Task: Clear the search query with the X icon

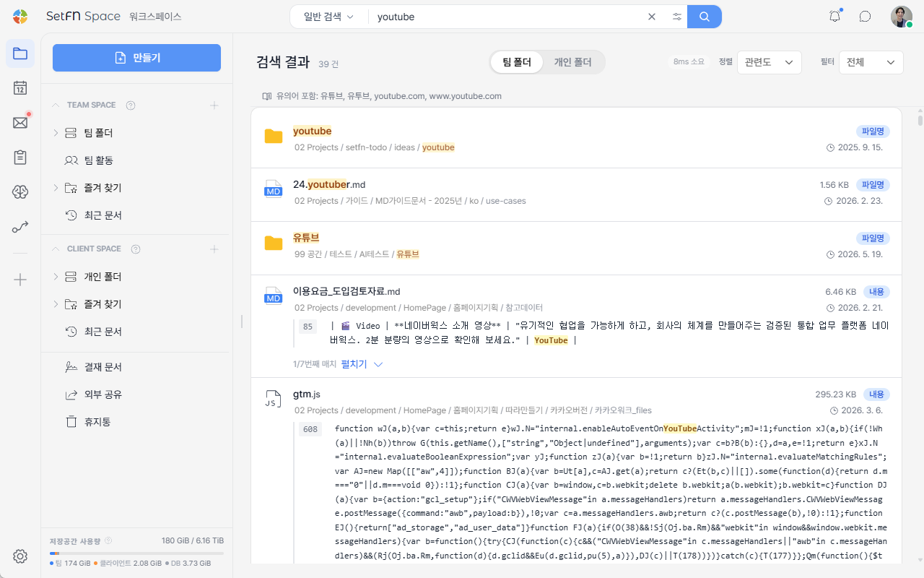Action: point(652,17)
